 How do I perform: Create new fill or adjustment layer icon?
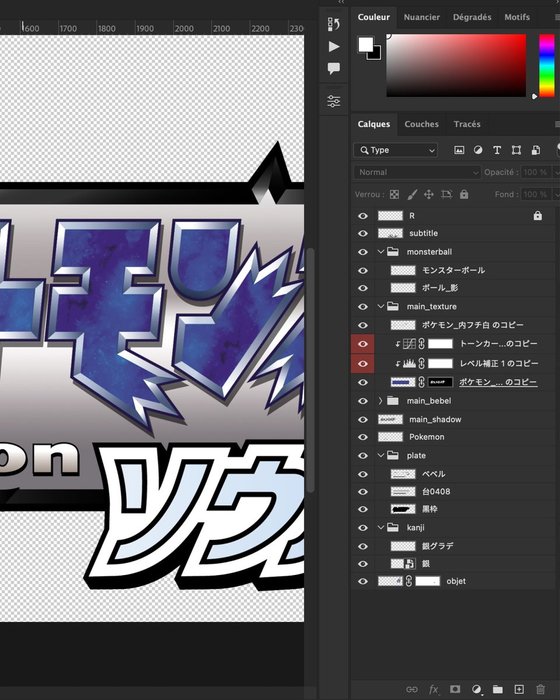click(476, 689)
